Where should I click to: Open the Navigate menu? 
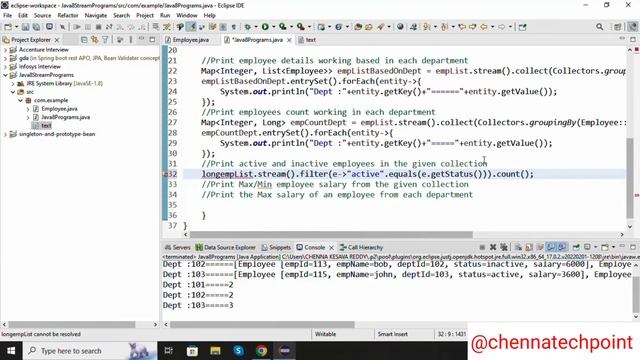96,16
